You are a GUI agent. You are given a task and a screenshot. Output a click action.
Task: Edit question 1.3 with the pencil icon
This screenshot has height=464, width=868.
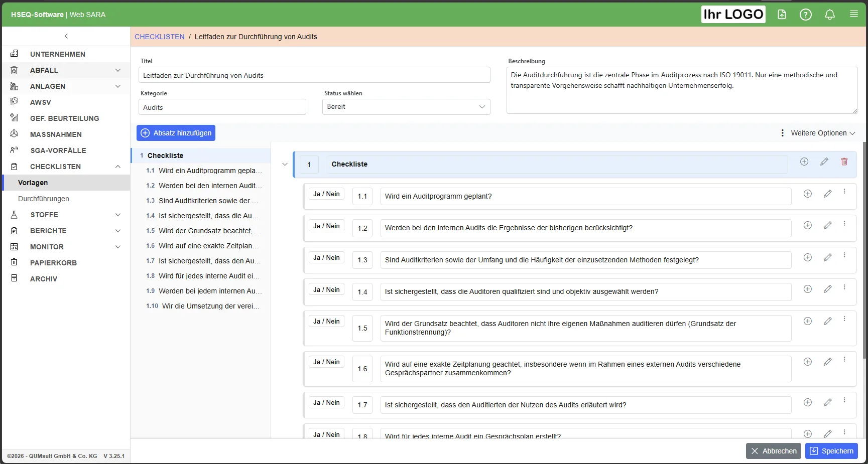(828, 257)
